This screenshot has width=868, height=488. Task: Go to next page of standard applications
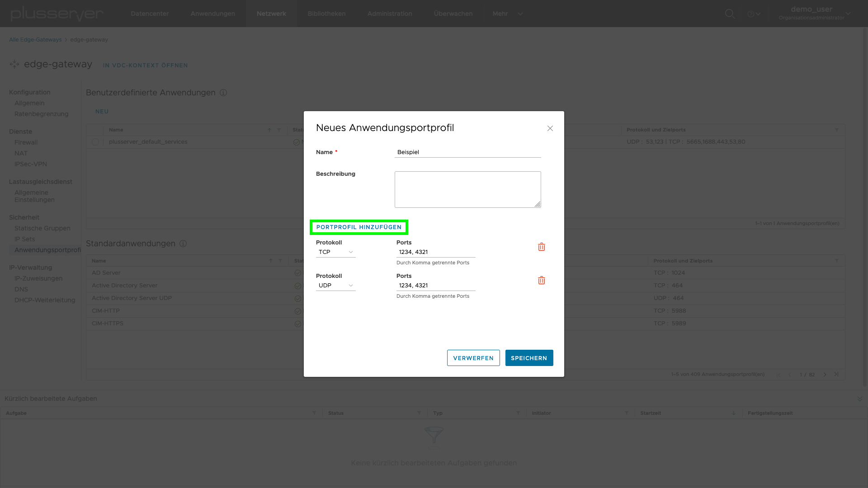pos(825,375)
